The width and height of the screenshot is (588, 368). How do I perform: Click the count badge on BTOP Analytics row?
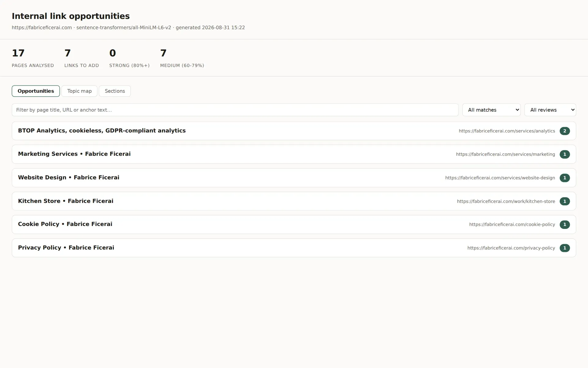(565, 131)
